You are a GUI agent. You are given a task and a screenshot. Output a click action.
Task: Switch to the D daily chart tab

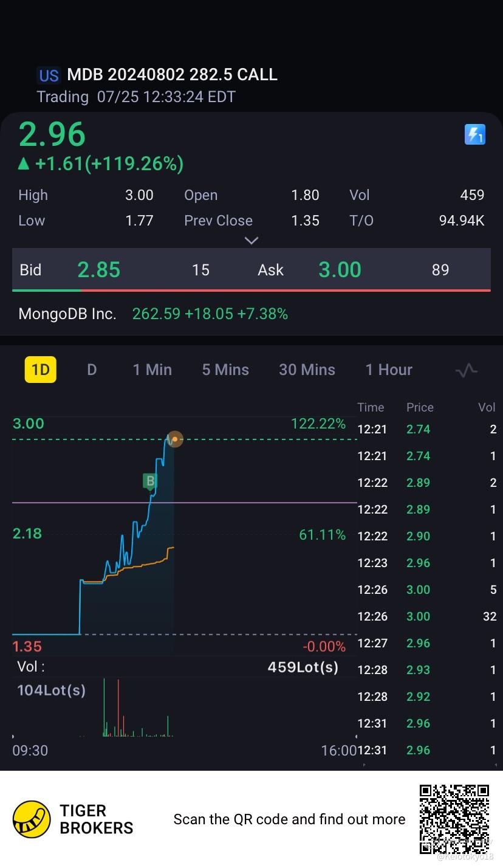92,370
